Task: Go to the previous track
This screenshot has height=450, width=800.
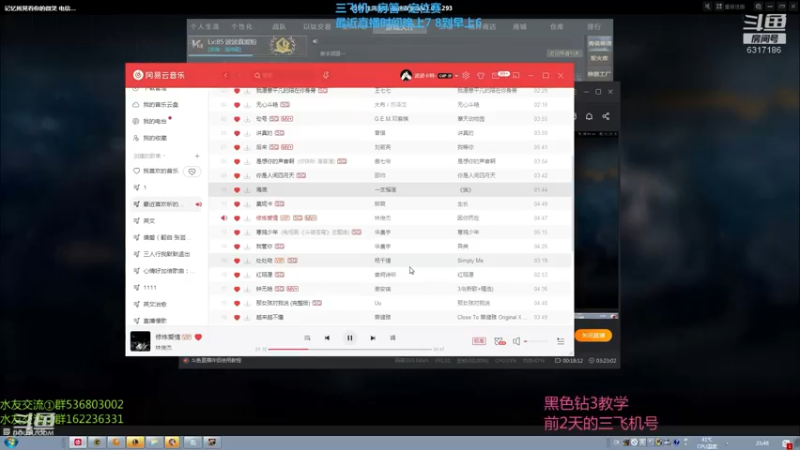Action: click(x=327, y=338)
